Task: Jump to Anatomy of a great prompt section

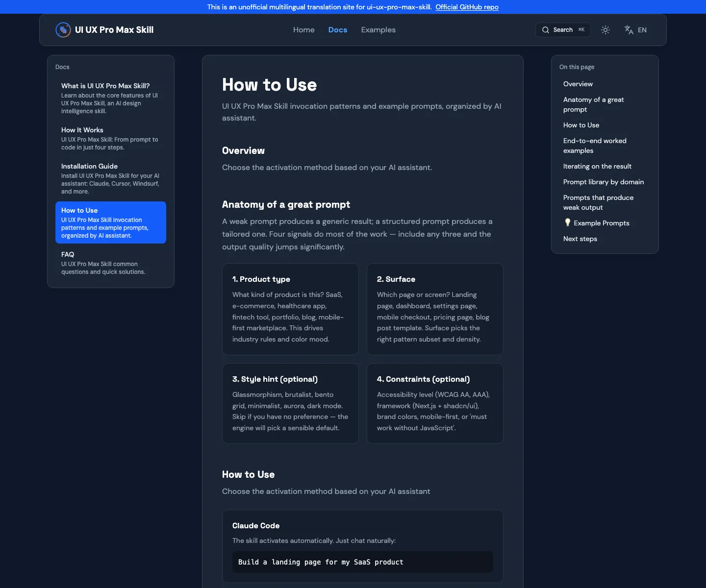Action: [x=593, y=104]
